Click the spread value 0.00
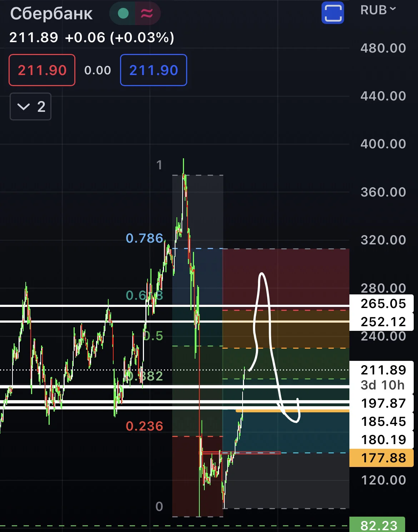Image resolution: width=418 pixels, height=532 pixels. point(98,70)
